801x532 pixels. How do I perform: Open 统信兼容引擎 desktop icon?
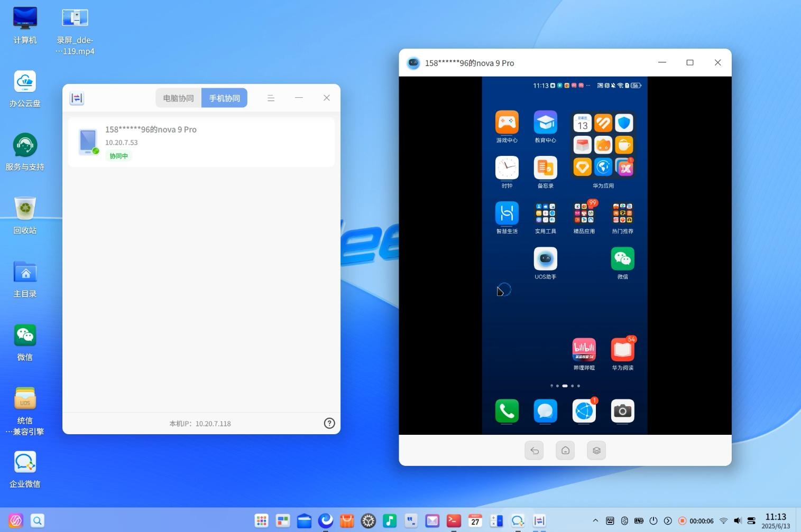click(25, 411)
